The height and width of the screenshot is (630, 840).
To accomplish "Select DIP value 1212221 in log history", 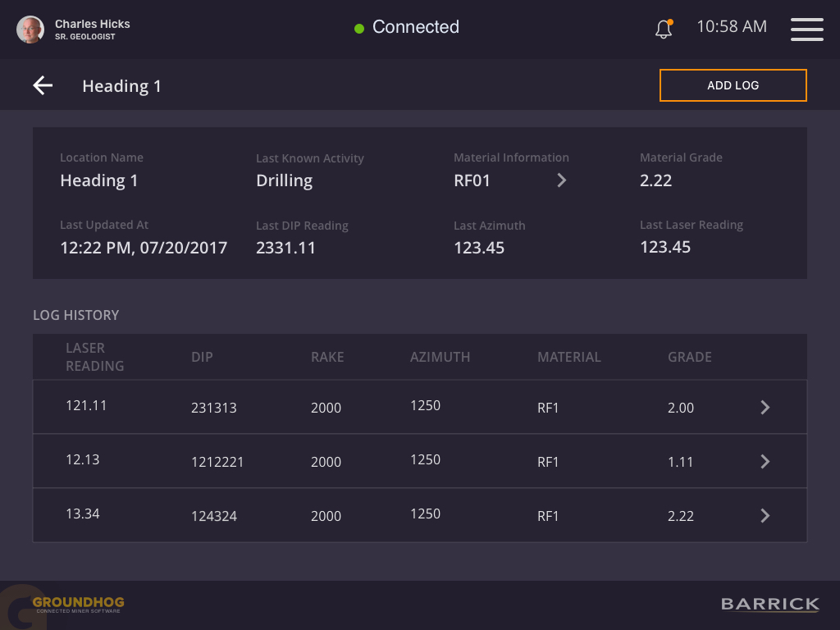I will (217, 462).
